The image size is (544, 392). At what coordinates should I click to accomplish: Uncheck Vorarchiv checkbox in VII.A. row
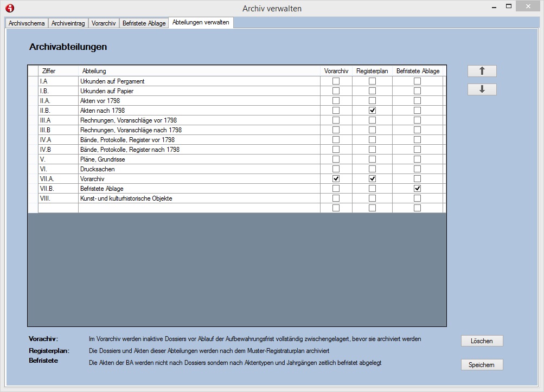coord(336,179)
